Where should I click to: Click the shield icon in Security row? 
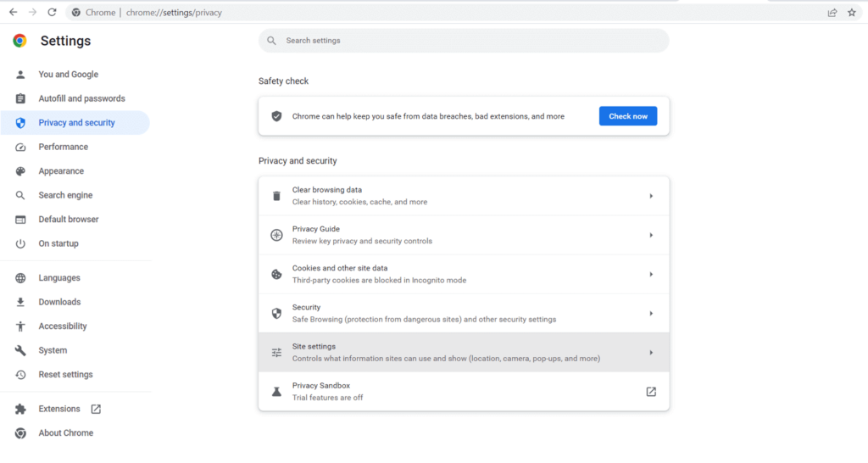coord(276,314)
